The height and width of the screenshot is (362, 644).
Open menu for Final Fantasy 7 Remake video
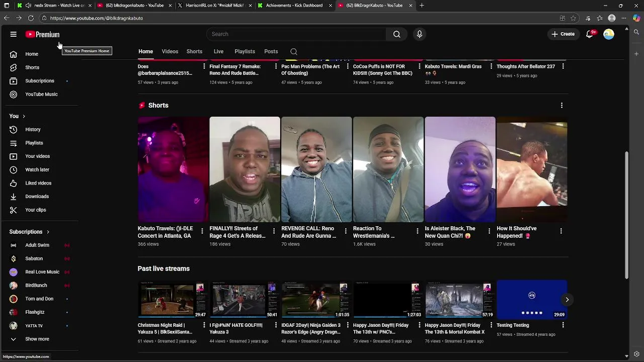pos(276,66)
